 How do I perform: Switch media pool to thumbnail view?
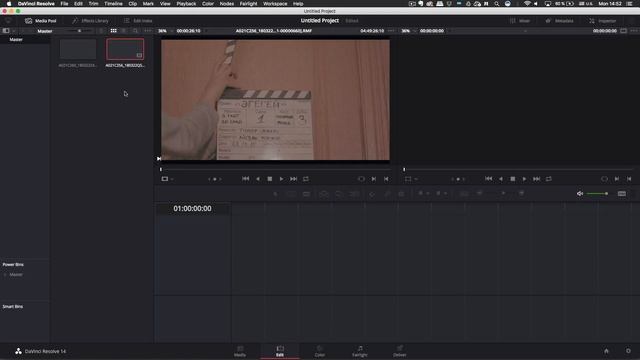[113, 31]
